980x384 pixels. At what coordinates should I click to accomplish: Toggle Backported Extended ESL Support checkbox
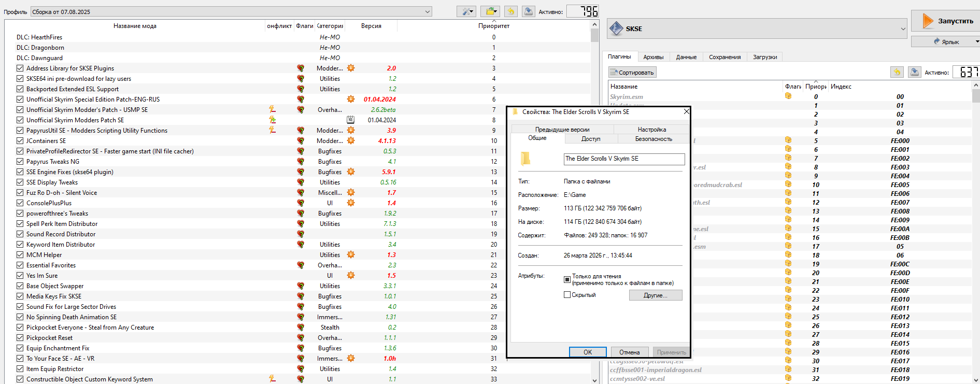coord(20,89)
